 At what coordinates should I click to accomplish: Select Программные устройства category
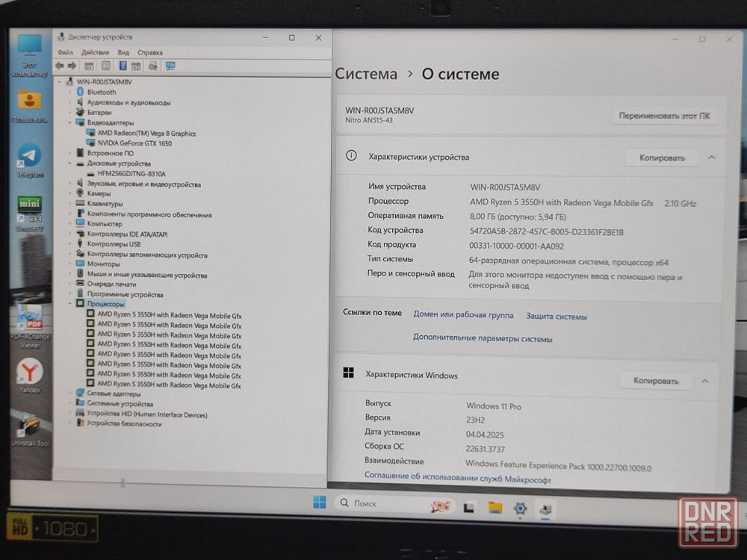pos(125,294)
